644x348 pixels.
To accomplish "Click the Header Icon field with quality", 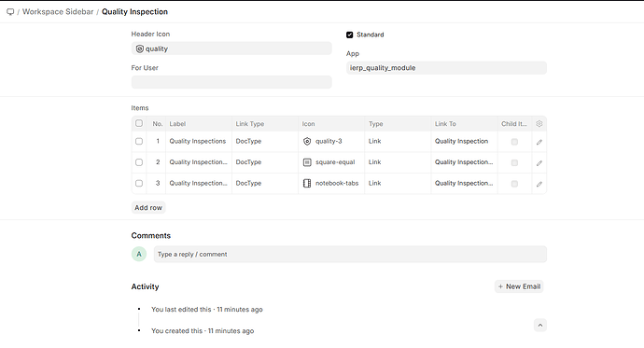I will [231, 49].
